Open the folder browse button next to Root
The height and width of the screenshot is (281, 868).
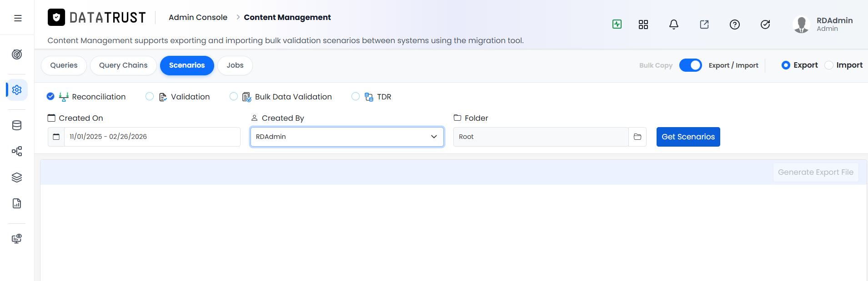point(637,137)
